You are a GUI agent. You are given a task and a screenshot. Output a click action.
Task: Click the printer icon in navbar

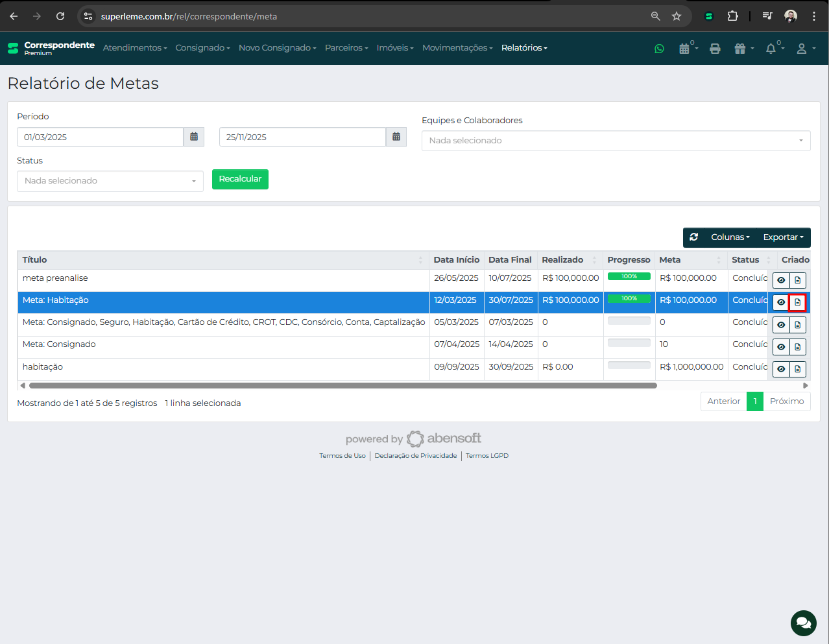point(715,49)
